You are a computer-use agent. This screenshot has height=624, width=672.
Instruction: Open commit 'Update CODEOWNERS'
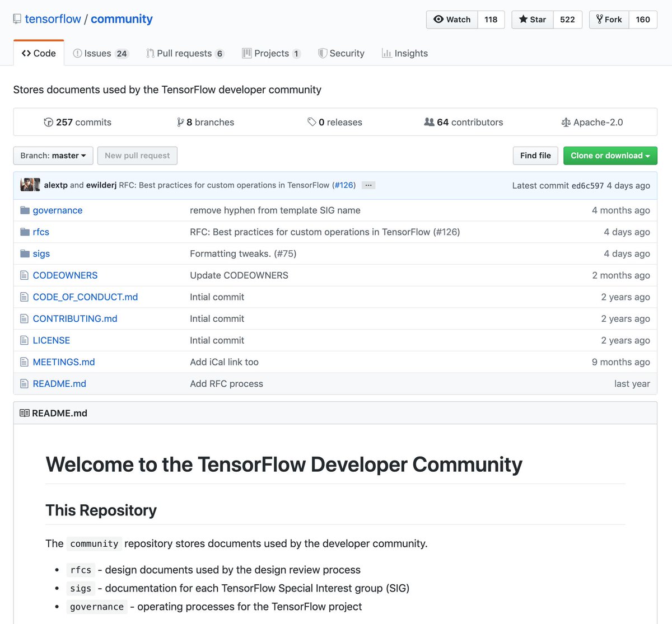tap(239, 275)
